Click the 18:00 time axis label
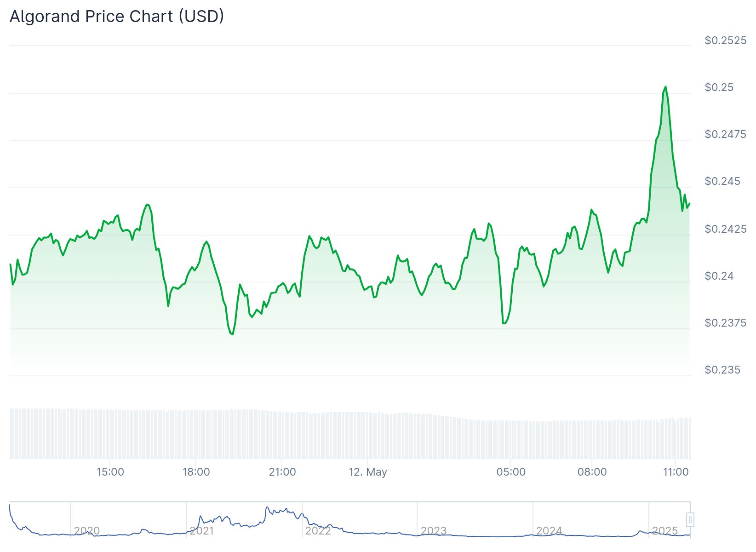This screenshot has height=552, width=756. 196,472
